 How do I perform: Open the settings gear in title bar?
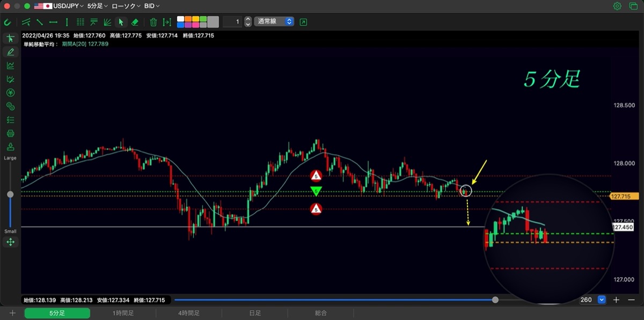pyautogui.click(x=617, y=6)
